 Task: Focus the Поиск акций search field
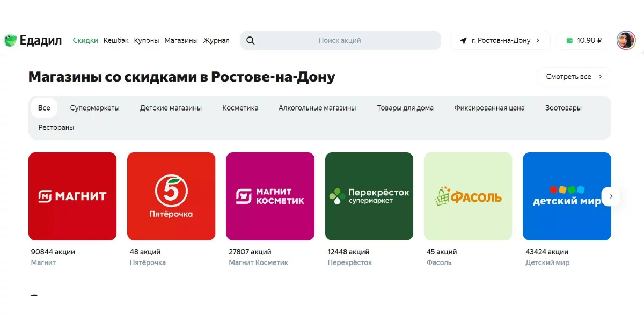(340, 40)
